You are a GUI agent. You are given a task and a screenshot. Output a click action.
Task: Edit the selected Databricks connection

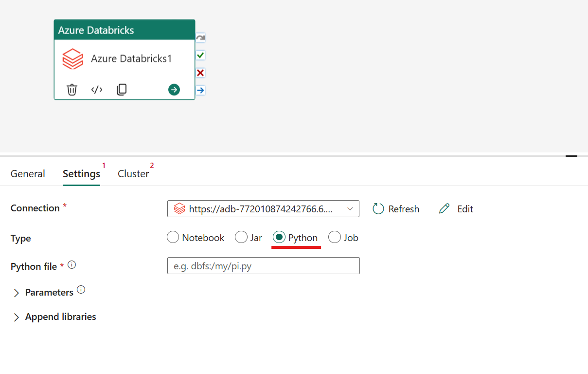[x=456, y=208]
